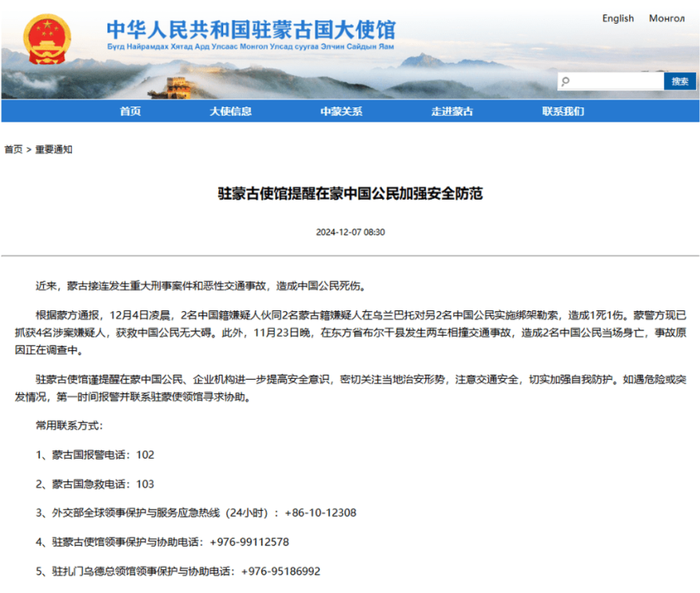Click the consular hotline +86-10-12308
Image resolution: width=700 pixels, height=593 pixels.
click(320, 513)
